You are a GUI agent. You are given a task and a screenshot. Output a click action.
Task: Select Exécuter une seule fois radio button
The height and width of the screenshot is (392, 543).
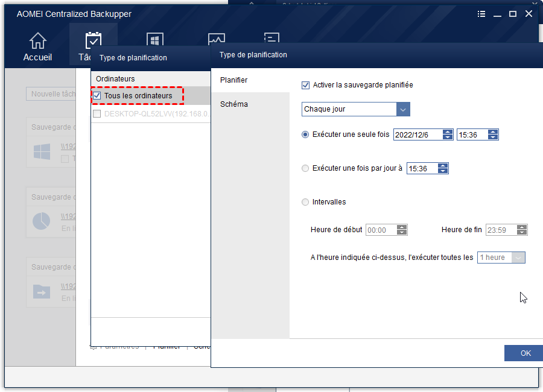[x=305, y=134]
